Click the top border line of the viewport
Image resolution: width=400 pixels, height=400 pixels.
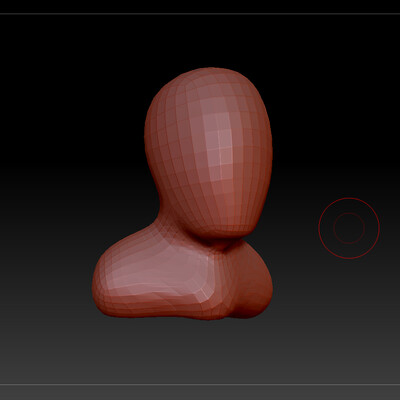coord(200,14)
